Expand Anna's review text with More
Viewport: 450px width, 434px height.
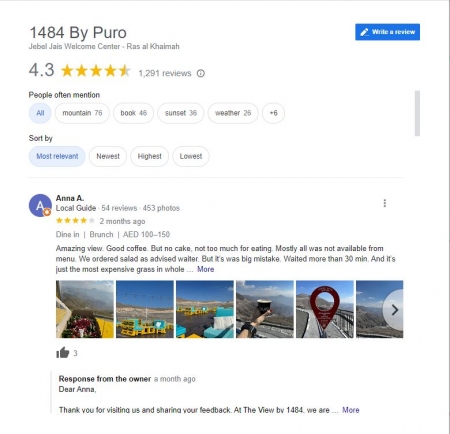(206, 269)
